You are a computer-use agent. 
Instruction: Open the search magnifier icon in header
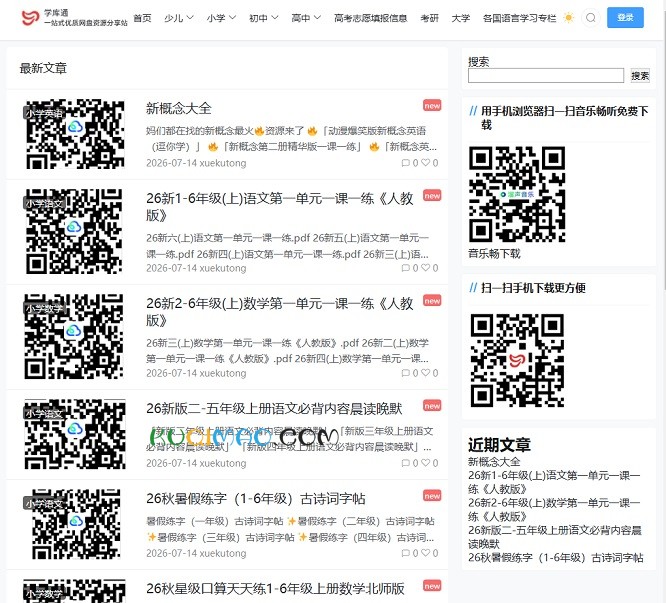590,18
